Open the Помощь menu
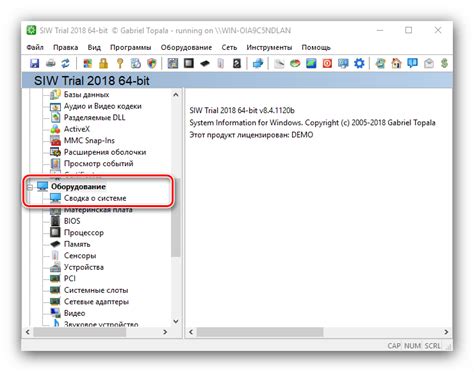This screenshot has width=474, height=372. (316, 47)
